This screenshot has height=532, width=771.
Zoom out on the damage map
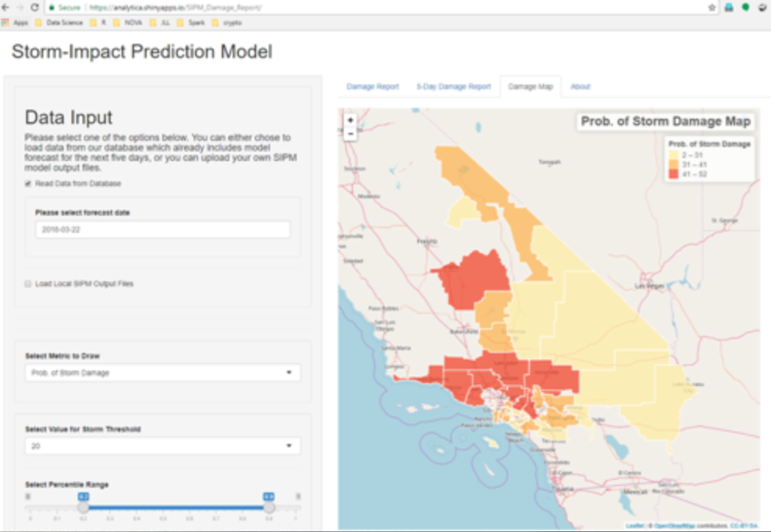tap(350, 133)
